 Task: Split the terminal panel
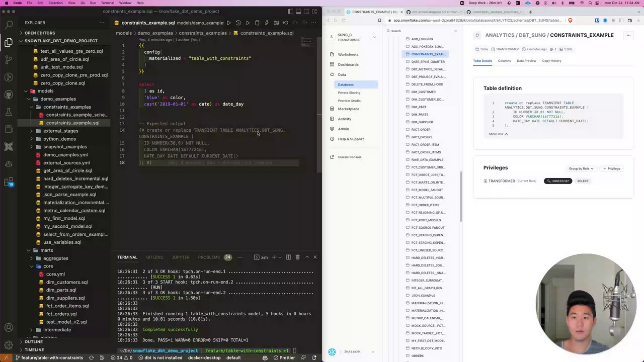pos(288,257)
